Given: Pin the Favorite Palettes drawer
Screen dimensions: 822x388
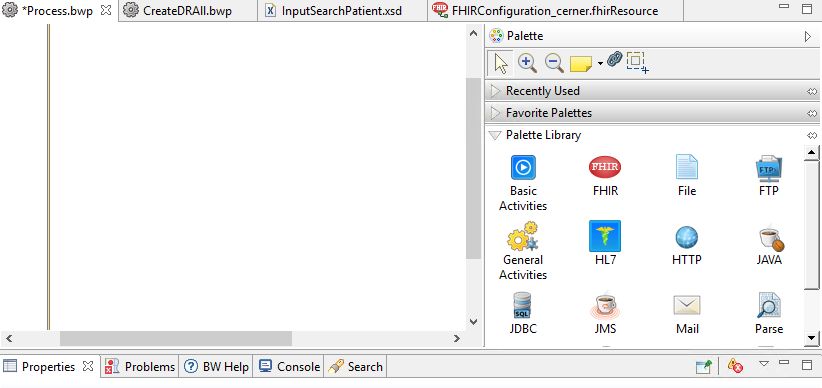Looking at the screenshot, I should 812,114.
